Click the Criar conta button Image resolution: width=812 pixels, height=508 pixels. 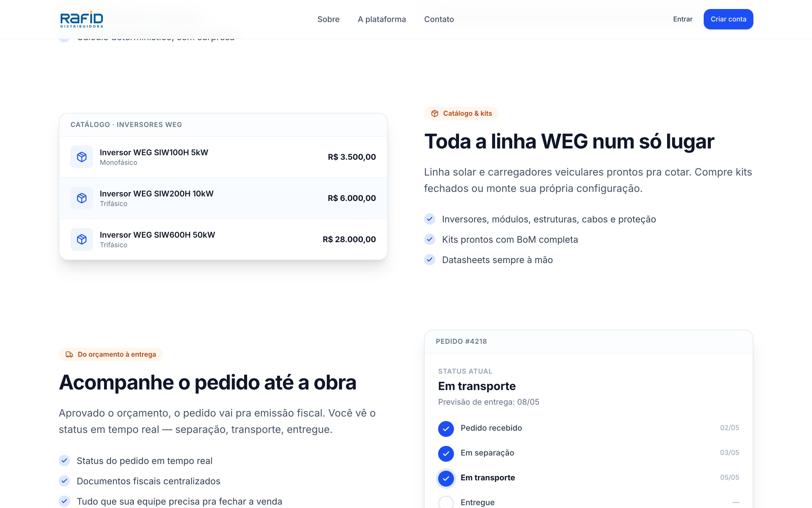click(728, 19)
